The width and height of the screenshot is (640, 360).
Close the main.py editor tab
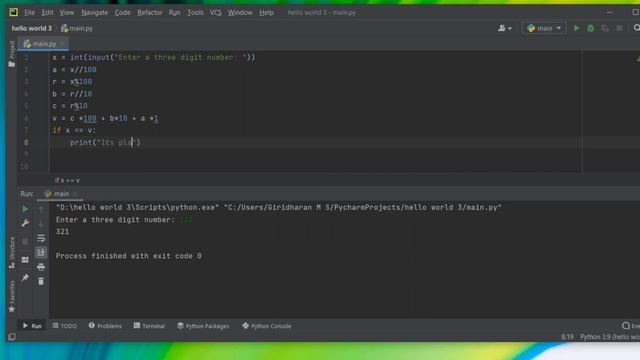point(63,44)
